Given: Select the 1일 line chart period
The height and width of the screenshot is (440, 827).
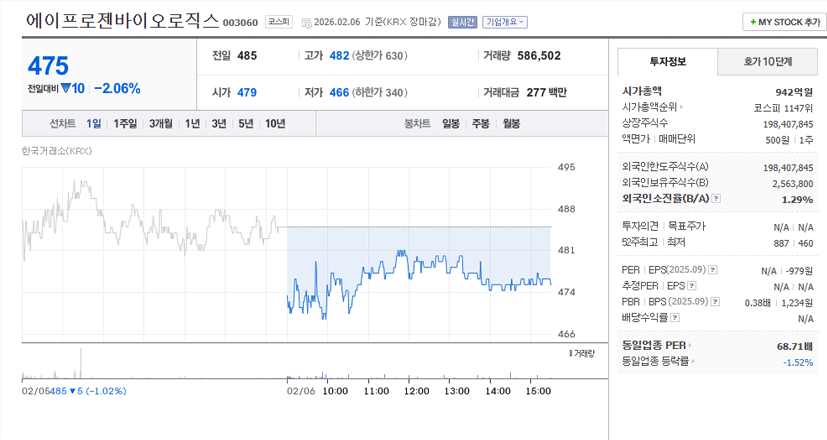Looking at the screenshot, I should pyautogui.click(x=93, y=123).
